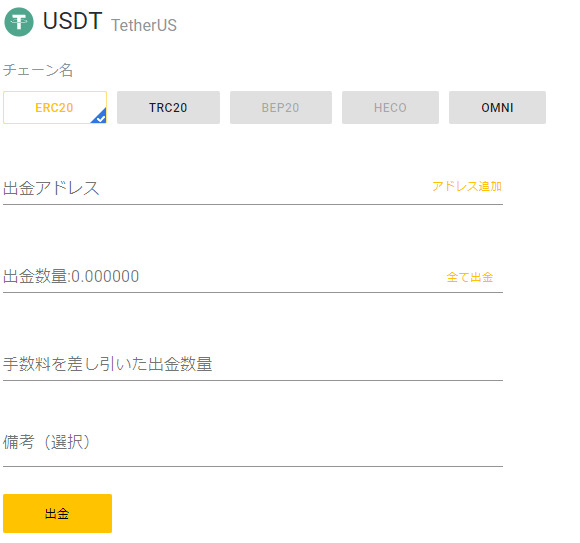Image resolution: width=580 pixels, height=543 pixels.
Task: Click the underline beneath the 備考 field
Action: (x=253, y=466)
